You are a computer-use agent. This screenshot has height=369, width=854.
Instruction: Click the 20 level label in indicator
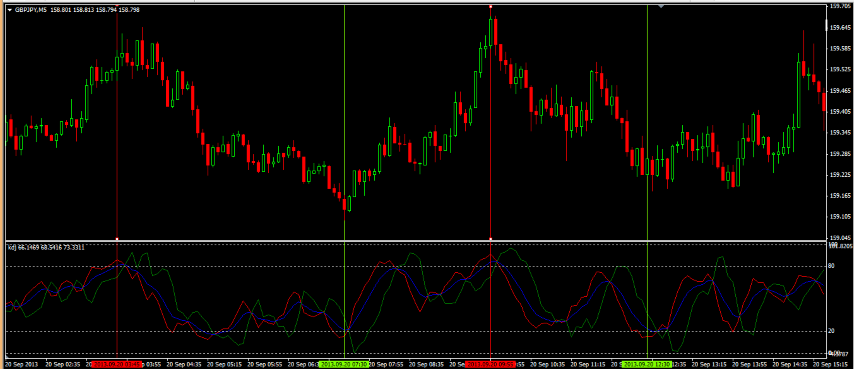pos(832,331)
